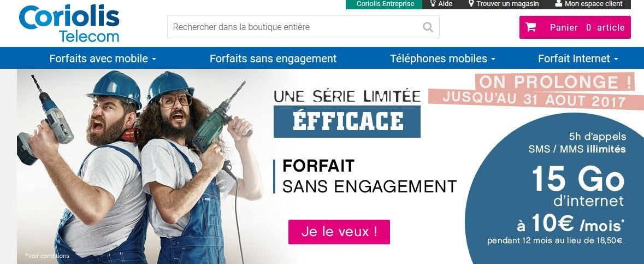Click the shopping cart icon
The width and height of the screenshot is (644, 264).
(x=530, y=27)
